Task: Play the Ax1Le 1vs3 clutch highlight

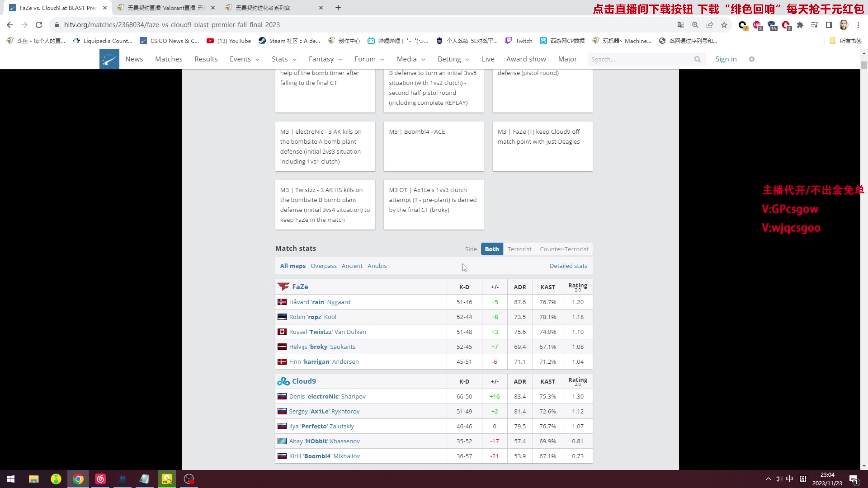Action: 434,205
